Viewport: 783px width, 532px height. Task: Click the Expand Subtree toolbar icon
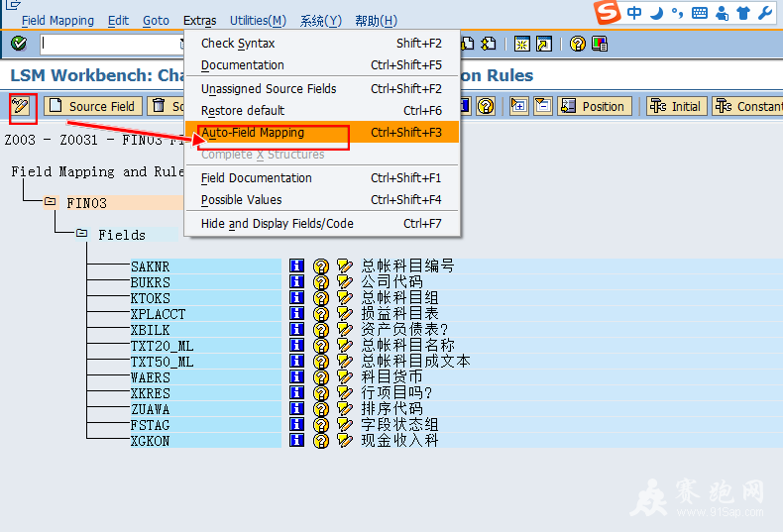point(518,106)
